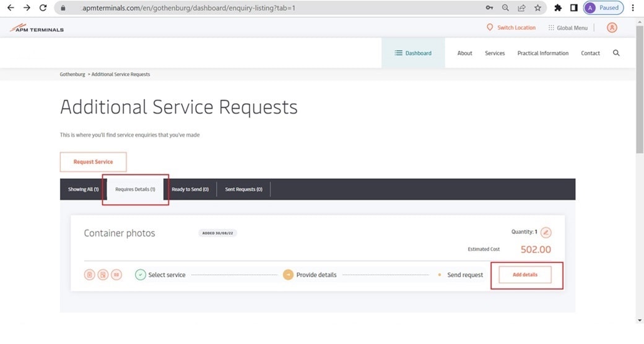The height and width of the screenshot is (344, 644).
Task: Open Chrome's three-dot menu
Action: point(633,8)
